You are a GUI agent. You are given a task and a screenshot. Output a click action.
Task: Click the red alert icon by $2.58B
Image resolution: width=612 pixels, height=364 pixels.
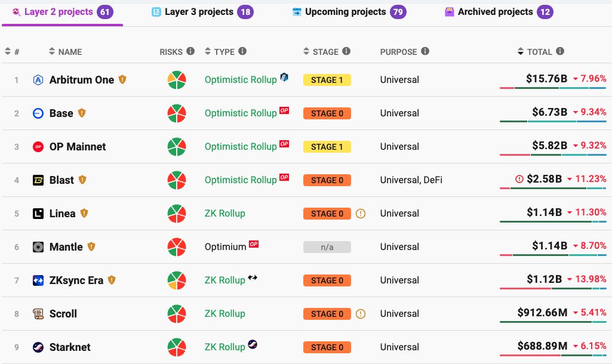pyautogui.click(x=519, y=179)
